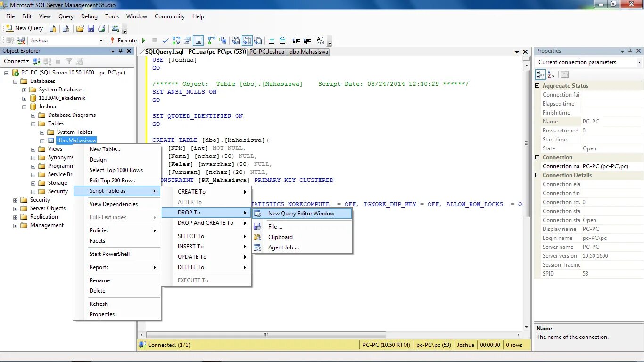The width and height of the screenshot is (644, 362).
Task: Click the Execute button
Action: pyautogui.click(x=123, y=41)
